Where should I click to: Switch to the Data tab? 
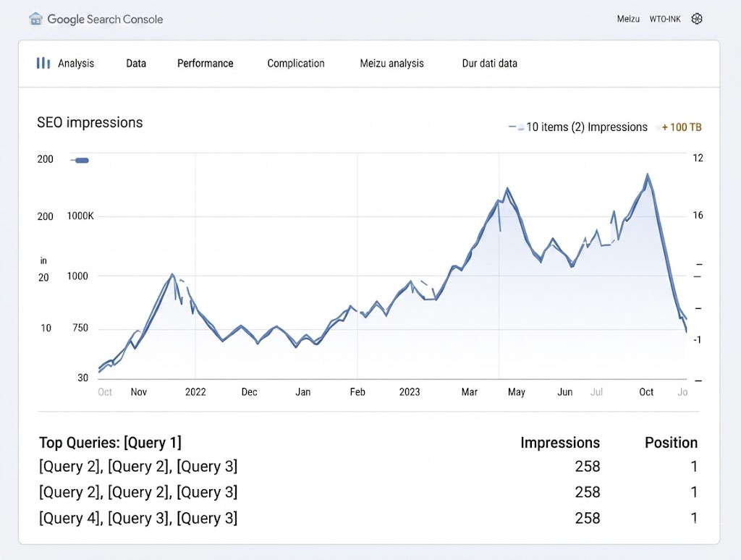(x=136, y=64)
